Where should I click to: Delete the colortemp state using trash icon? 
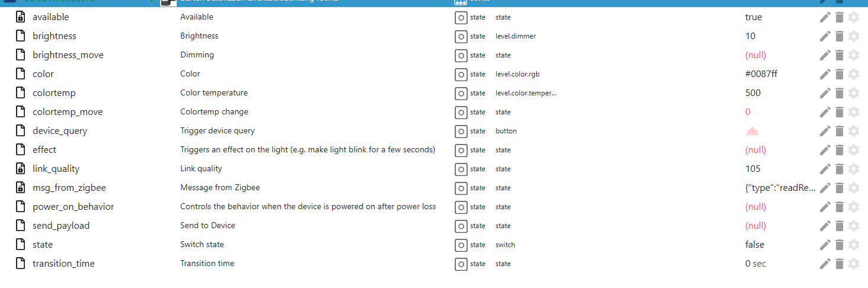(x=839, y=93)
